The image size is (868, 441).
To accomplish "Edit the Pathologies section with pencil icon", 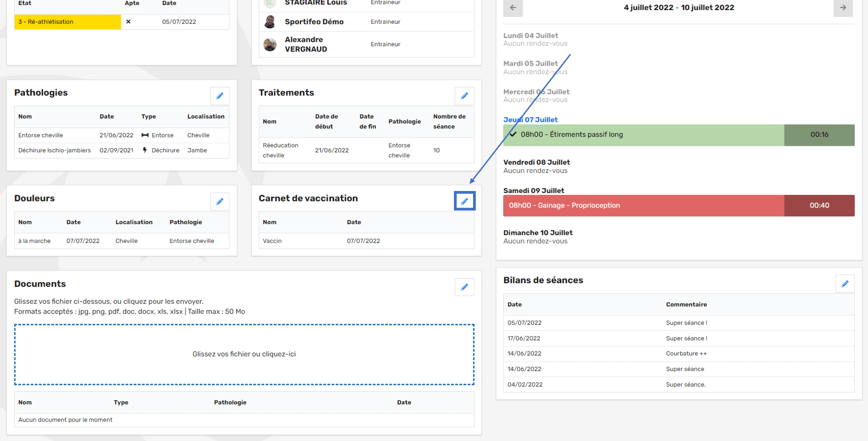I will tap(220, 96).
